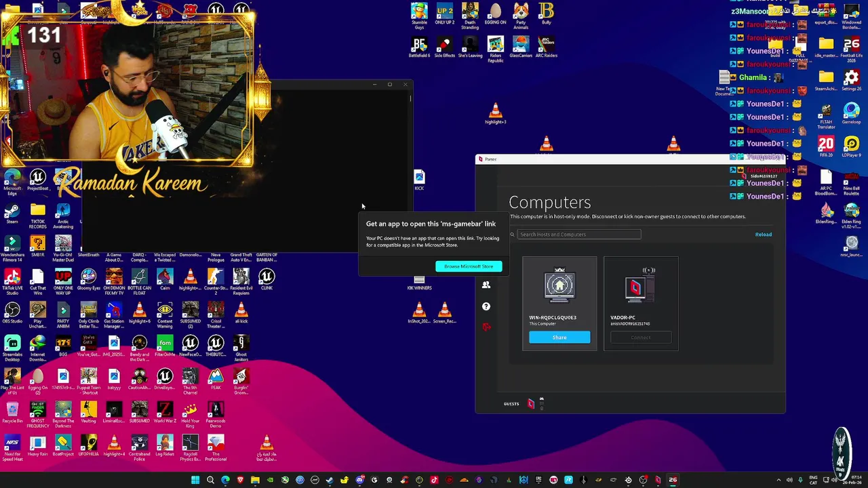Viewport: 868px width, 488px height.
Task: Select the Recycle Bin desktop icon
Action: pyautogui.click(x=12, y=413)
